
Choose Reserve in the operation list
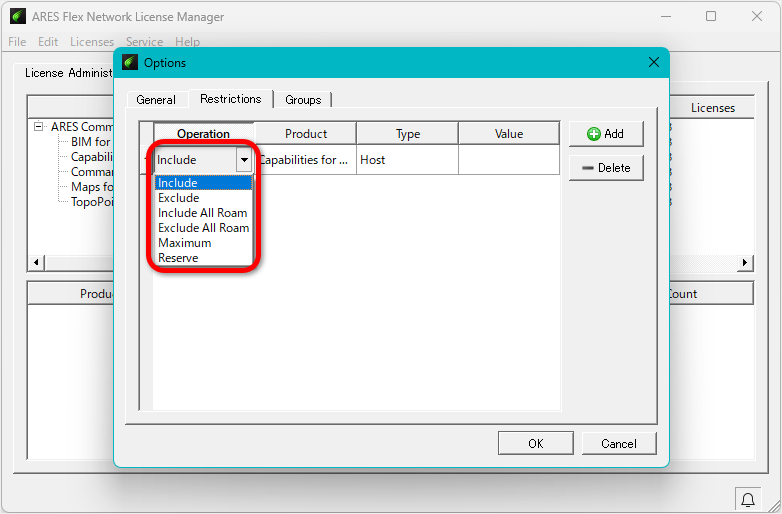point(203,258)
